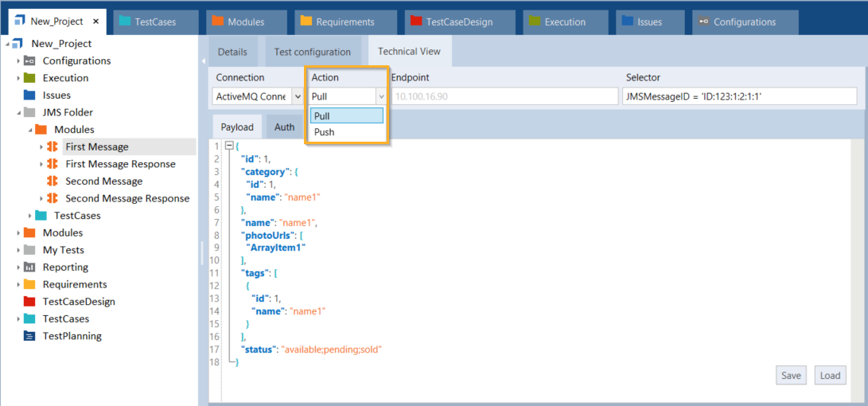Click the Selector input field
The height and width of the screenshot is (406, 868).
pos(740,96)
